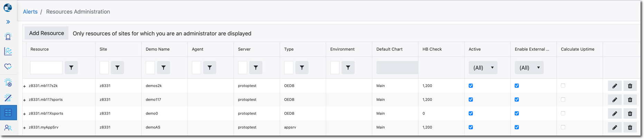Open the Enable External (All) dropdown
The height and width of the screenshot is (139, 644).
pyautogui.click(x=529, y=68)
